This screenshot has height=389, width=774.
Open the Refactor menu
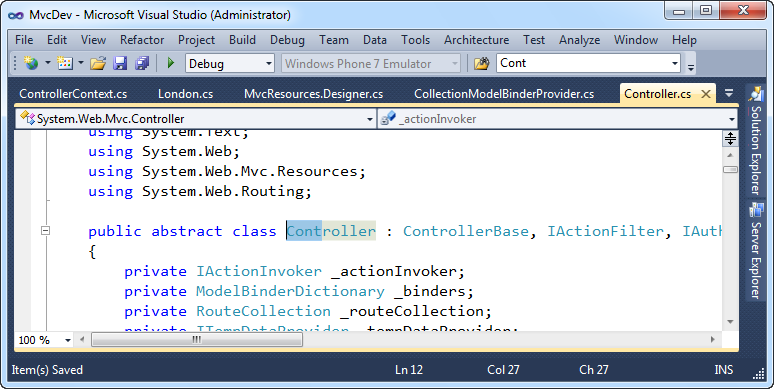click(142, 40)
